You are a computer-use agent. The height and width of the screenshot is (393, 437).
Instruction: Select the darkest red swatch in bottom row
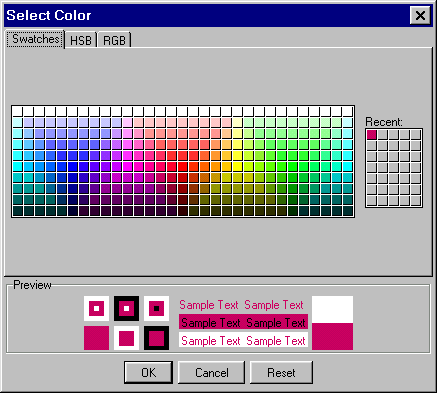click(x=182, y=210)
